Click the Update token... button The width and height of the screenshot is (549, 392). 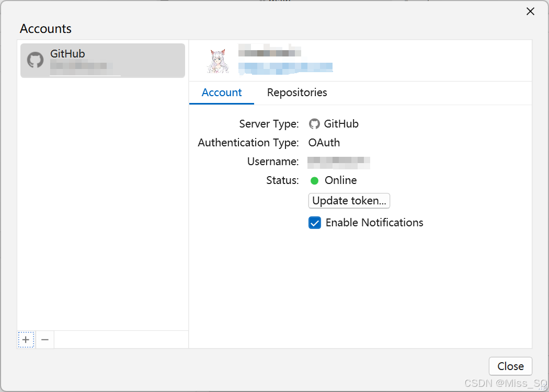coord(349,201)
